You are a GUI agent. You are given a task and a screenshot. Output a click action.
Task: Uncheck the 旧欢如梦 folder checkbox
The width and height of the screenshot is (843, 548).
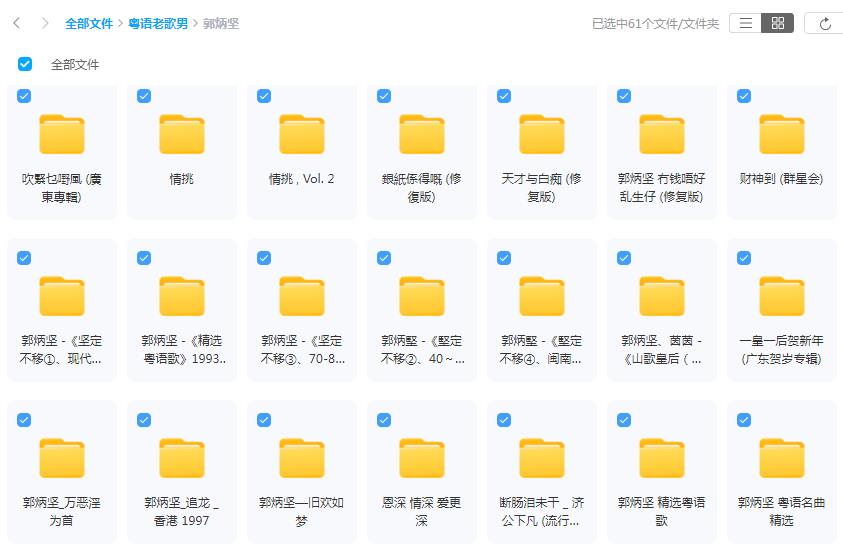tap(264, 419)
